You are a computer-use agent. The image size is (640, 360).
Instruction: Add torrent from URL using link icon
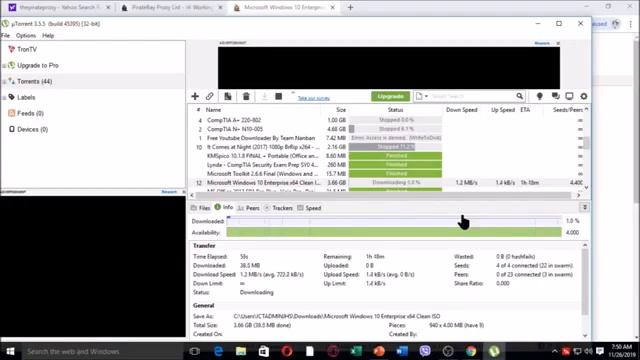tap(209, 96)
